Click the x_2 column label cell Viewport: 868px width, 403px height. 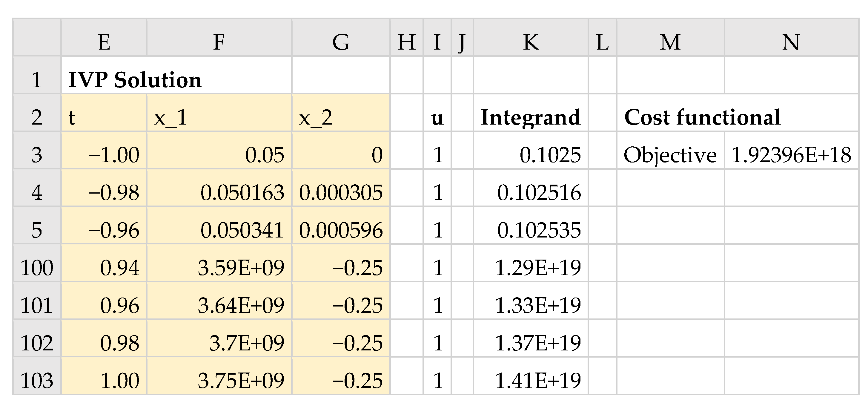click(x=341, y=117)
